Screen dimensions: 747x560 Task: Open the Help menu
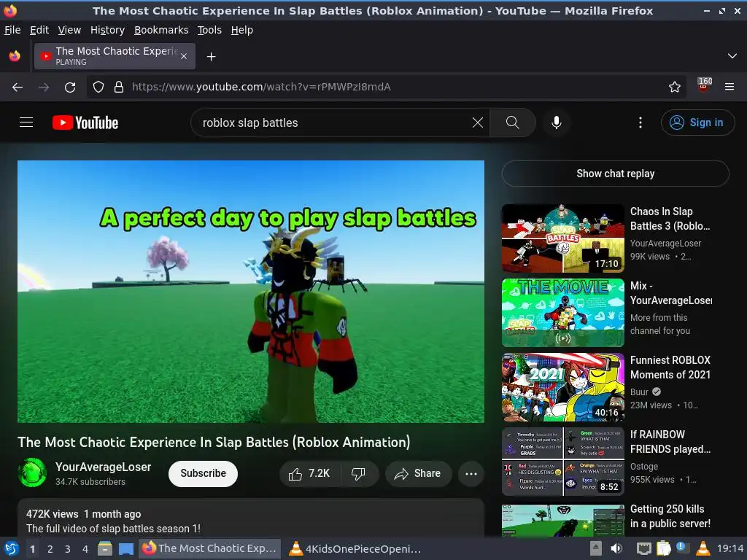[242, 30]
